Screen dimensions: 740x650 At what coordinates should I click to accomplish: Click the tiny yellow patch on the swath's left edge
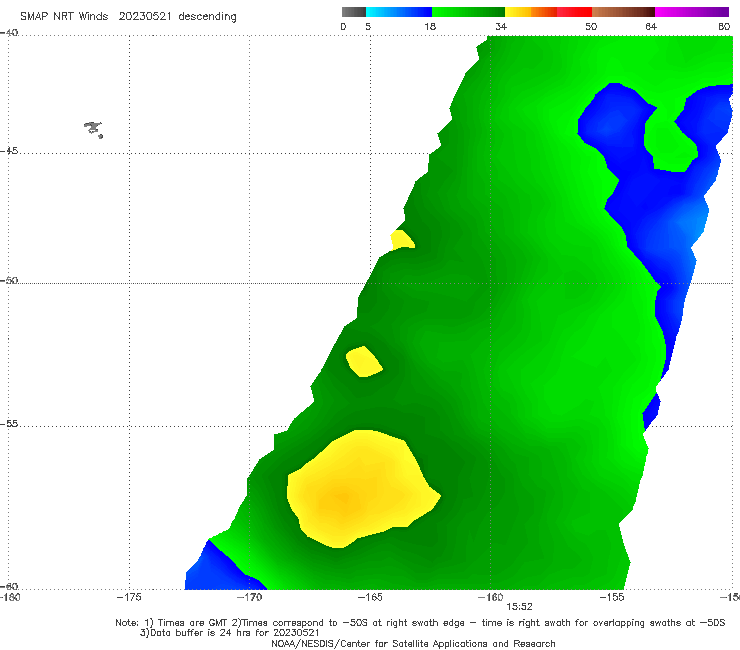[x=402, y=240]
